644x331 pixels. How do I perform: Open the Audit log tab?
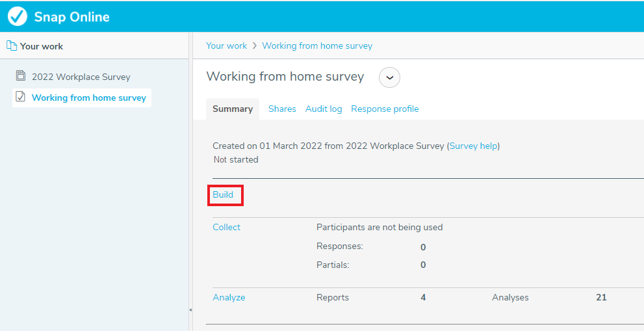point(324,109)
